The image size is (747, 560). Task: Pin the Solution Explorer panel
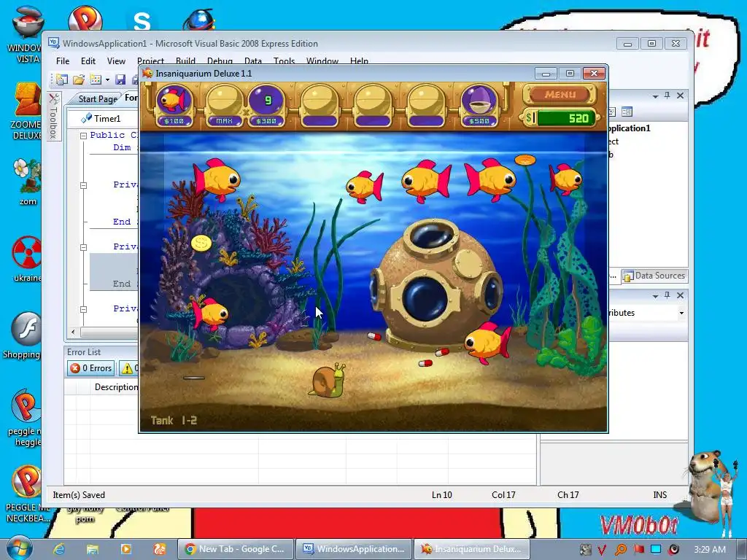pos(667,96)
